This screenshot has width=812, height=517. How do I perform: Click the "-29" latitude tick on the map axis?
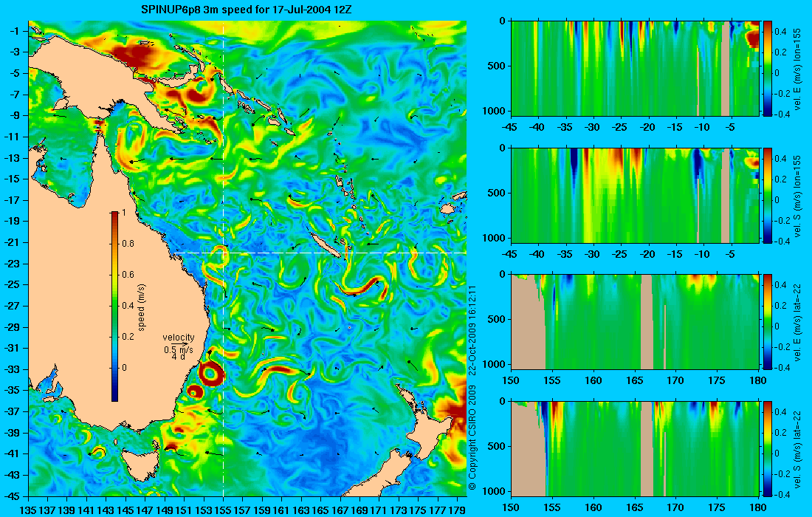13,327
